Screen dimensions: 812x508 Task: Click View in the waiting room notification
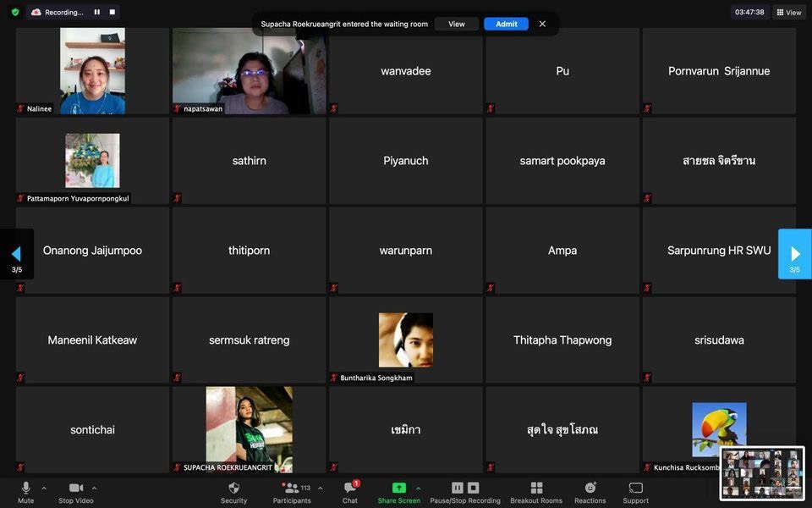[456, 24]
